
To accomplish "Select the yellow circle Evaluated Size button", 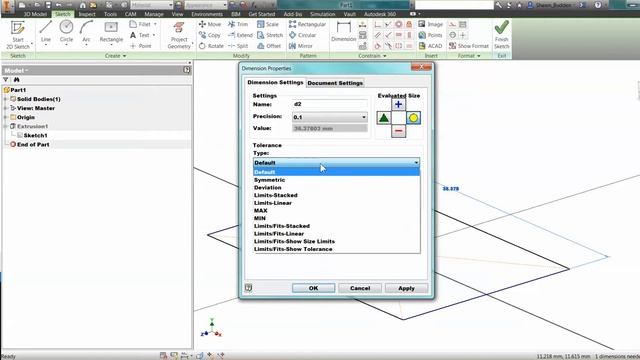I will click(413, 118).
